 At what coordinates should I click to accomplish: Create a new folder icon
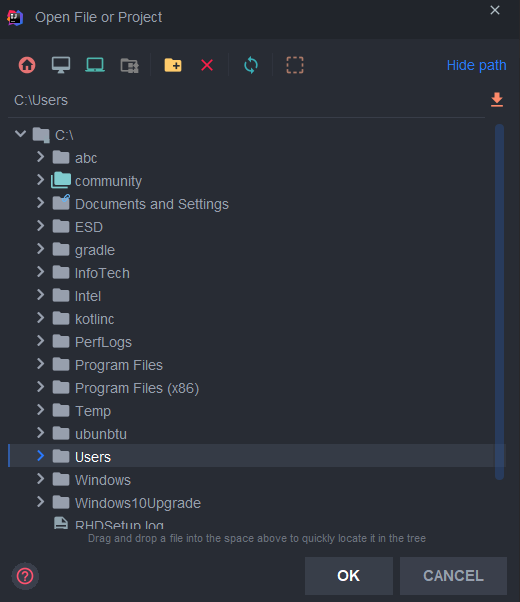[x=173, y=65]
